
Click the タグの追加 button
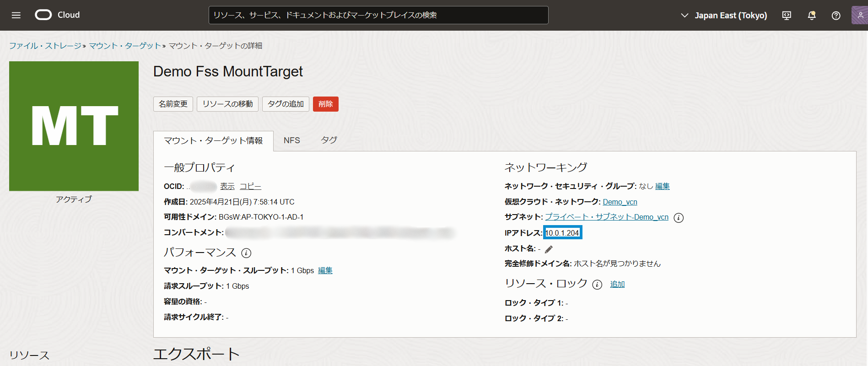(x=286, y=104)
